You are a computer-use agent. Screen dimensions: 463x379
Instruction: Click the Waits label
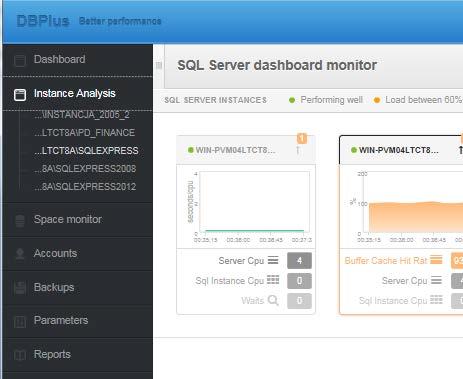point(253,301)
